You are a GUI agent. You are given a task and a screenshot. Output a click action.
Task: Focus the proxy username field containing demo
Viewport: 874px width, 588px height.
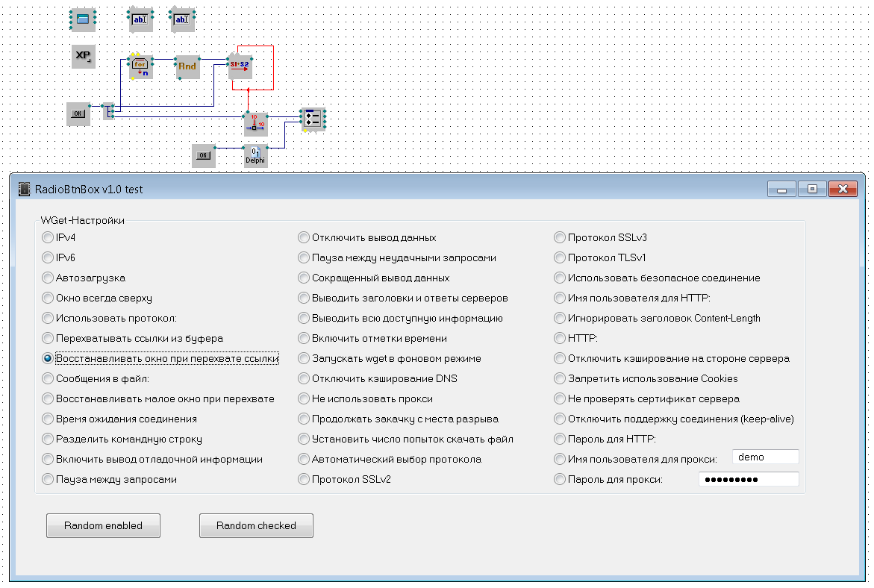[765, 457]
